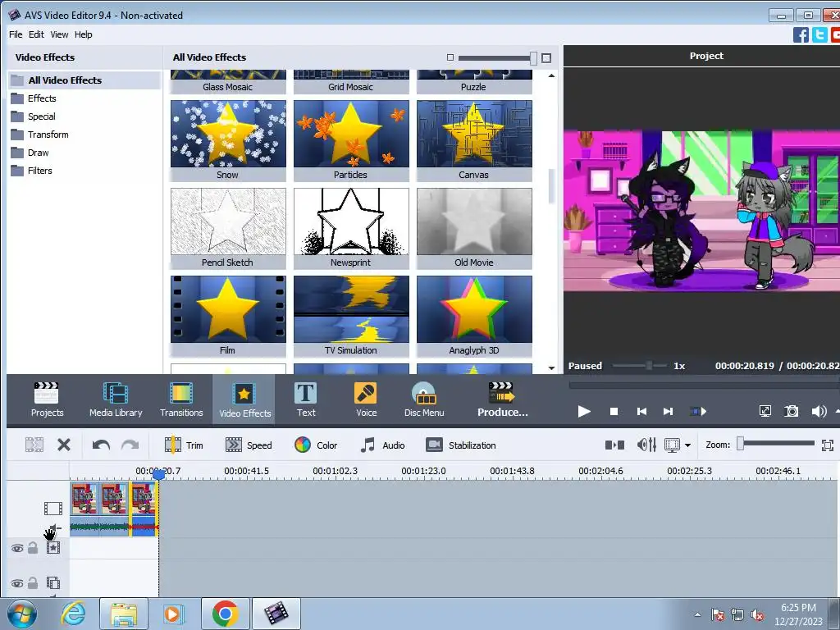Click the small thumbnails icon
This screenshot has height=630, width=840.
coord(450,57)
